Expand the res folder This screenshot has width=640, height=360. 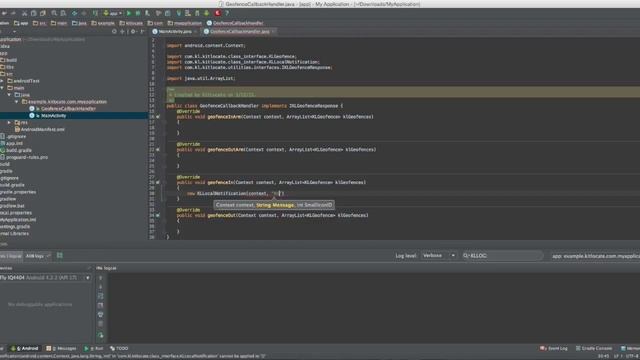point(9,122)
